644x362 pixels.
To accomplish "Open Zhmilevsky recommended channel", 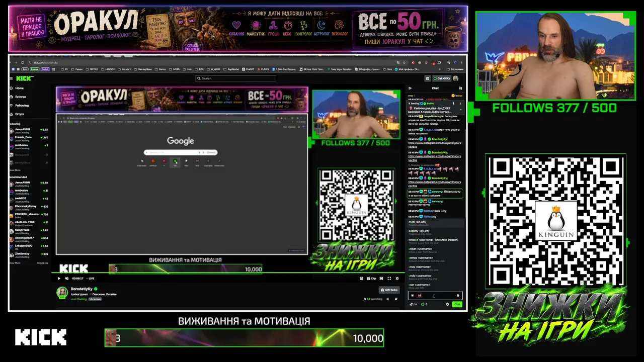I will point(29,254).
